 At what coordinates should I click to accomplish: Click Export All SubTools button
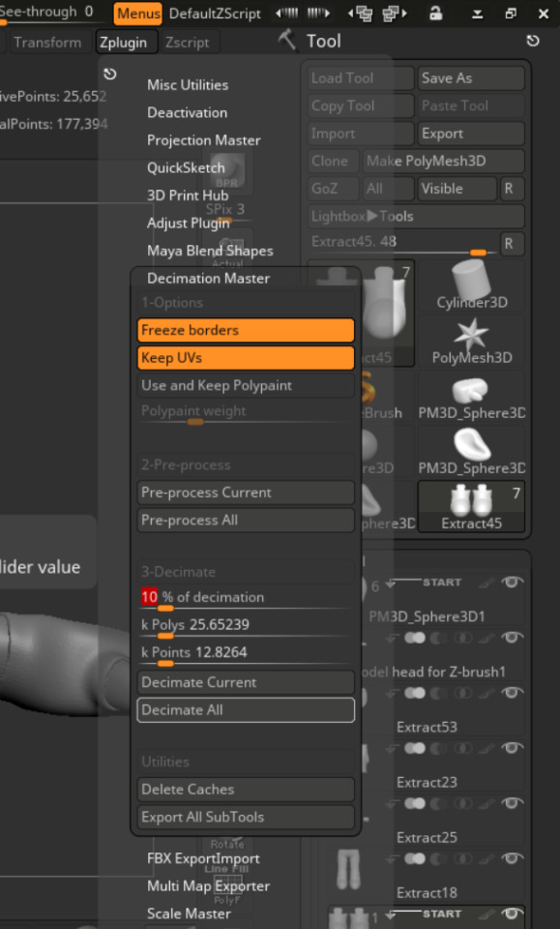(x=246, y=817)
